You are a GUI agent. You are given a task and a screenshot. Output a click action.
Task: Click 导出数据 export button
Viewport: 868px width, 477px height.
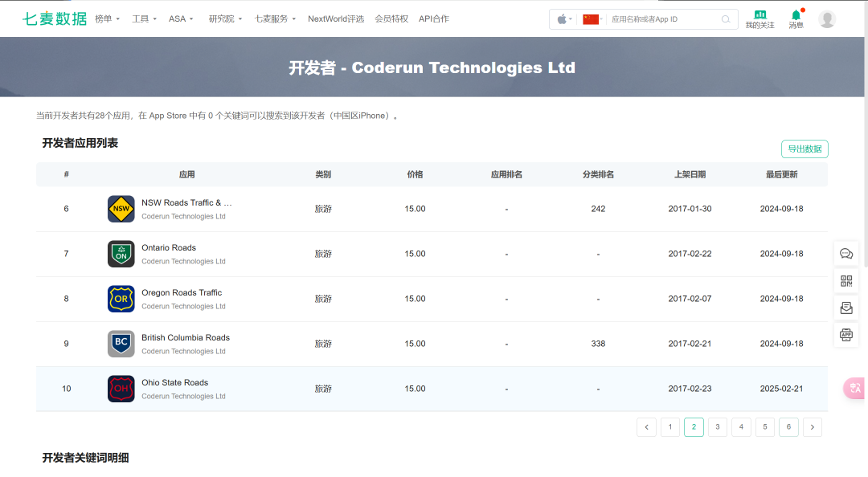pyautogui.click(x=805, y=149)
